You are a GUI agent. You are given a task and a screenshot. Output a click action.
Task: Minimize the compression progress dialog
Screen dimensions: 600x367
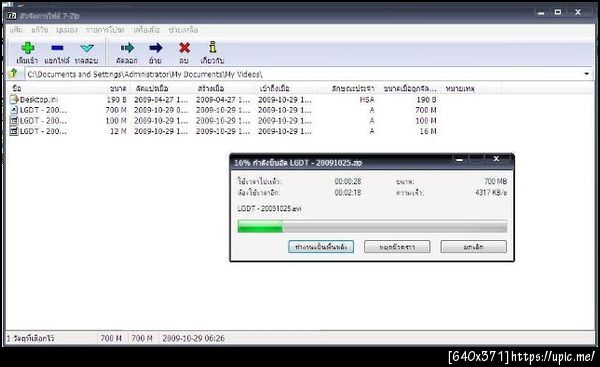(x=459, y=160)
